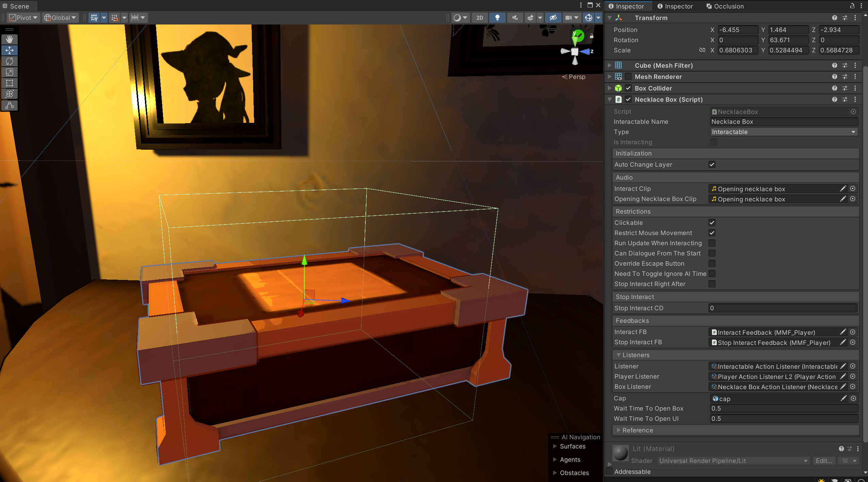This screenshot has height=482, width=868.
Task: Select the Scale tool
Action: point(10,72)
